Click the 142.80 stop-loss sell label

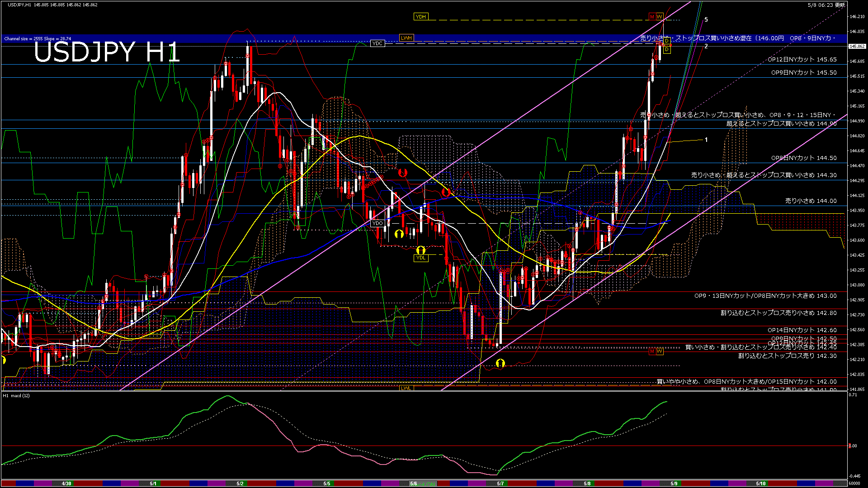[778, 313]
